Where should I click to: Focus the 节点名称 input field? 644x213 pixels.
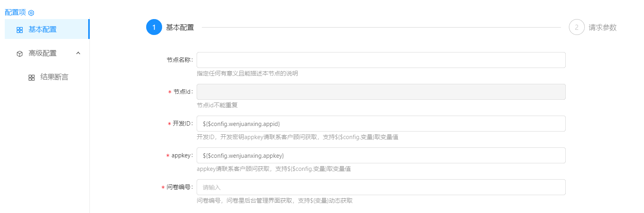(381, 60)
